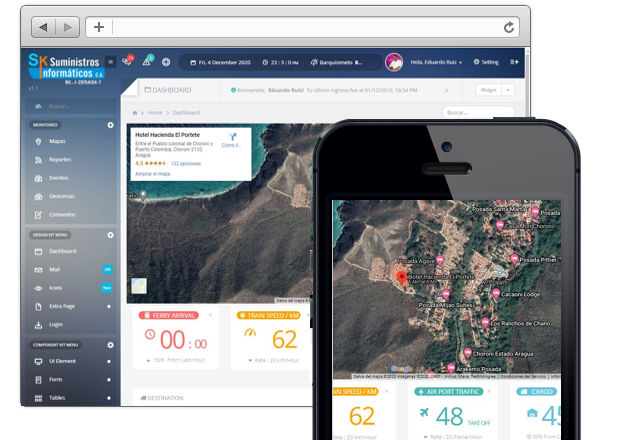The width and height of the screenshot is (620, 440).
Task: Click the Monitoreo section gear icon
Action: pyautogui.click(x=110, y=125)
